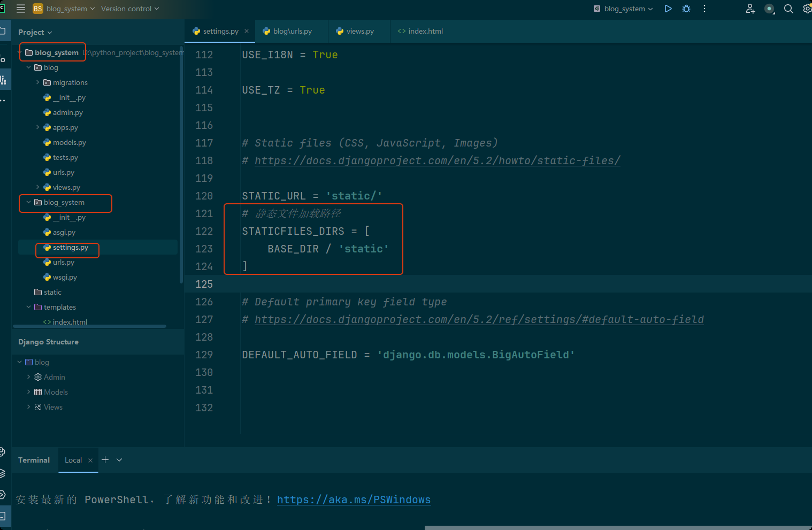
Task: Click line number 125 in the gutter
Action: pos(204,284)
